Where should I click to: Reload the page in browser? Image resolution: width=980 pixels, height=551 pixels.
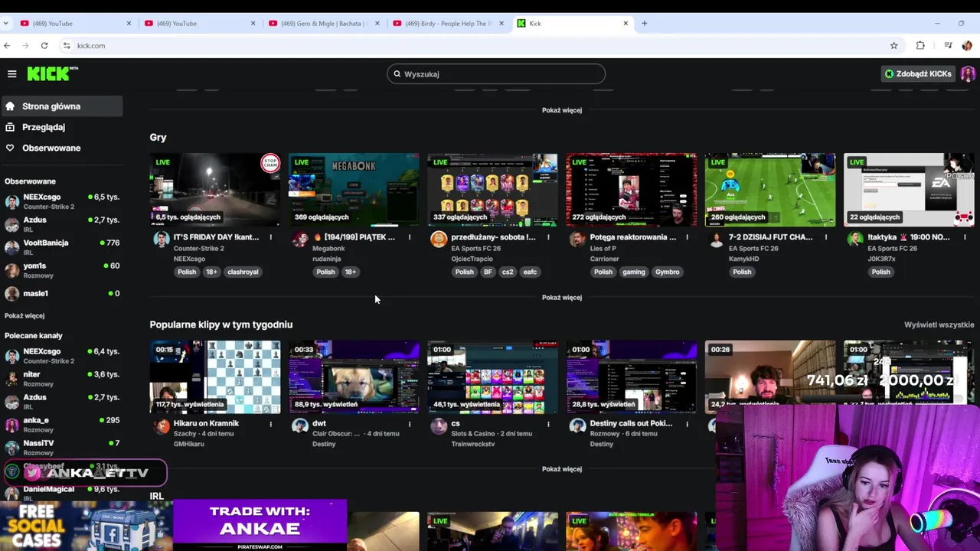[x=44, y=45]
